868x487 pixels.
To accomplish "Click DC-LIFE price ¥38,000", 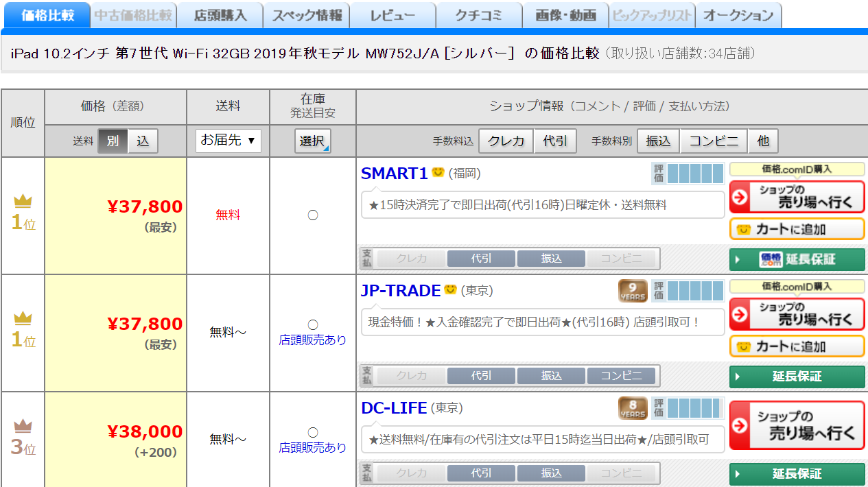I will point(145,431).
